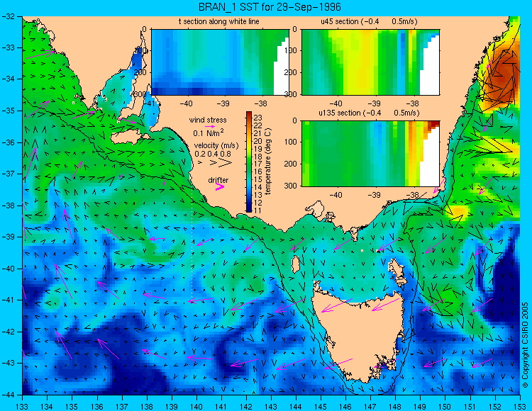Click the 300 depth label of u135 section
Viewport: 532px width, 411px height.
pos(292,186)
